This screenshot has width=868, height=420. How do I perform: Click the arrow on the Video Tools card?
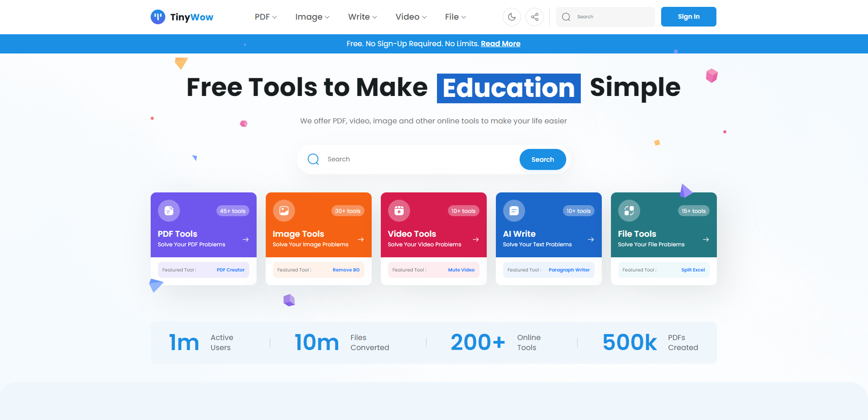point(476,239)
